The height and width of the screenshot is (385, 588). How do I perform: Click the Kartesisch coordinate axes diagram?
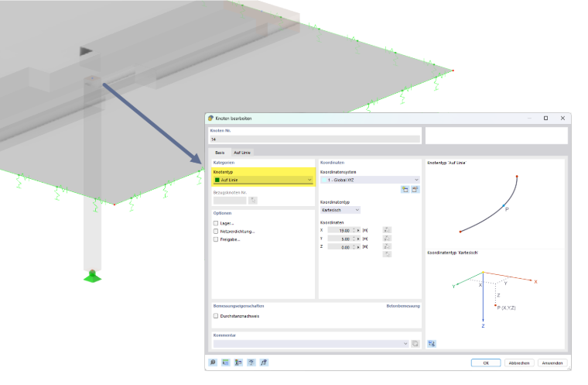pos(494,298)
